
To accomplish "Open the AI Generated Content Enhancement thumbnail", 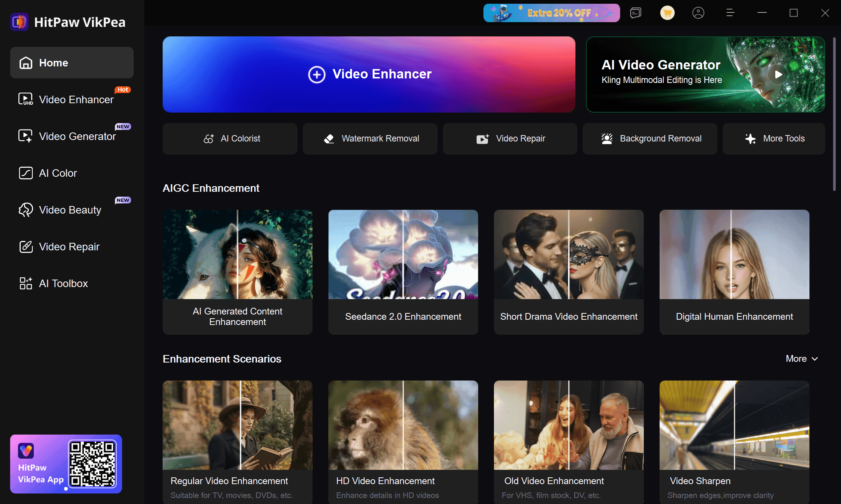I will point(237,254).
